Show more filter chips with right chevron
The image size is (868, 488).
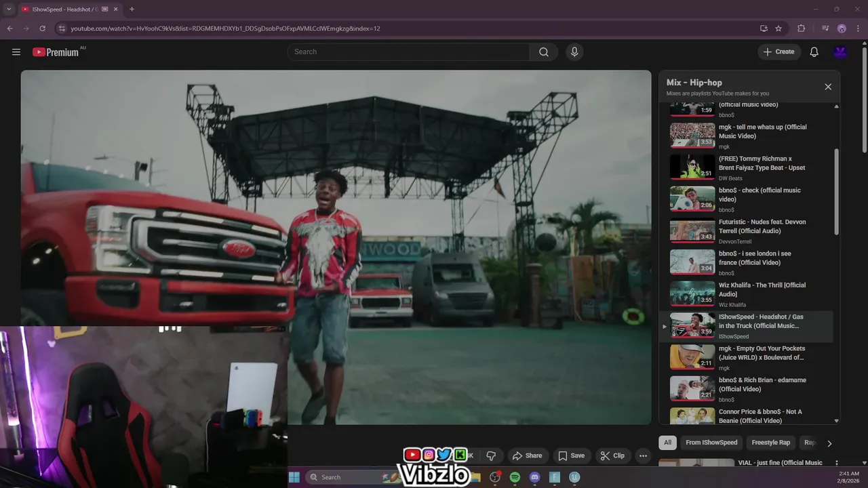tap(829, 443)
